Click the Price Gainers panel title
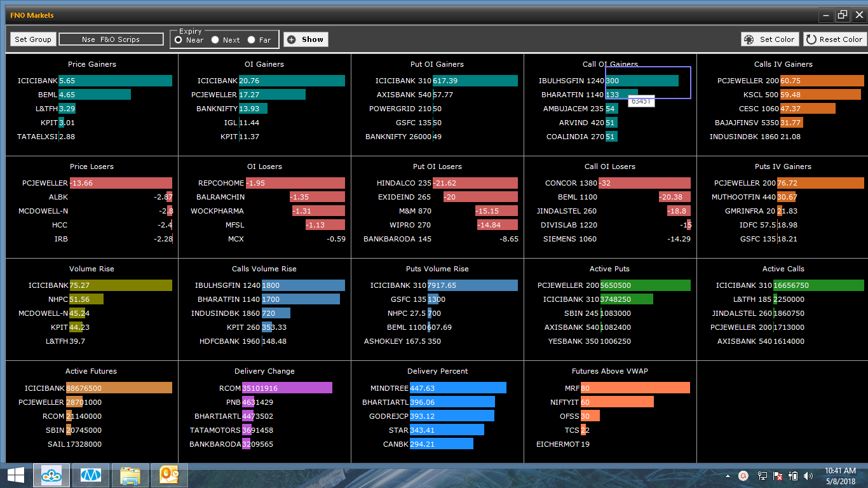 (x=92, y=64)
